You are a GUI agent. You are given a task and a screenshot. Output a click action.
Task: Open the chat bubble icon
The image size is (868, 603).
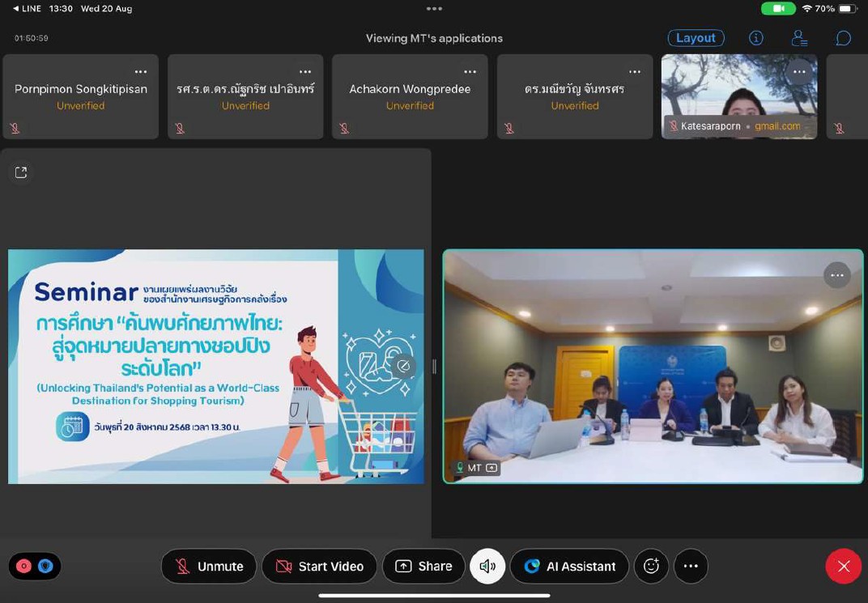click(x=843, y=38)
